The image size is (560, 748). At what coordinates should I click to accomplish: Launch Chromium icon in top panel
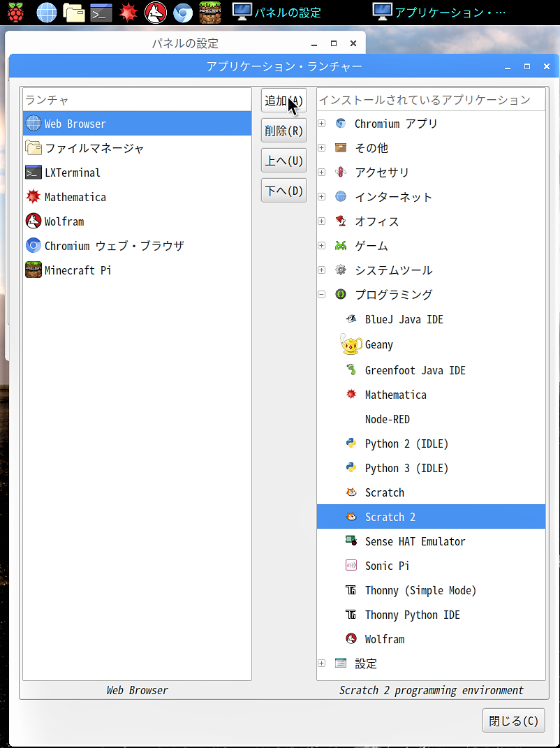pos(183,13)
